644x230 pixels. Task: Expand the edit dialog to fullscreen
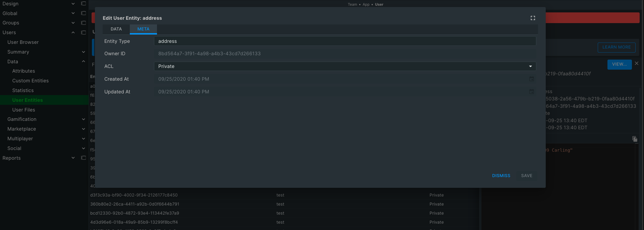tap(533, 18)
